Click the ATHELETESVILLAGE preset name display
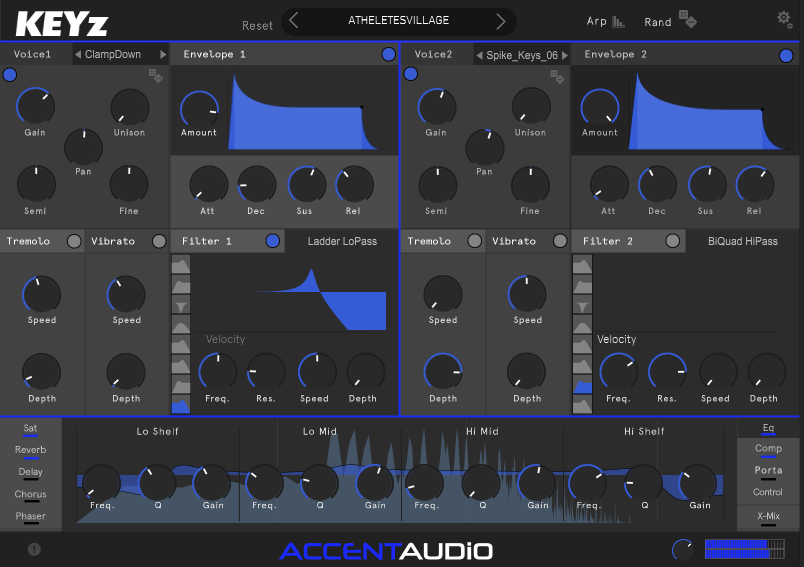804x567 pixels. coord(398,20)
